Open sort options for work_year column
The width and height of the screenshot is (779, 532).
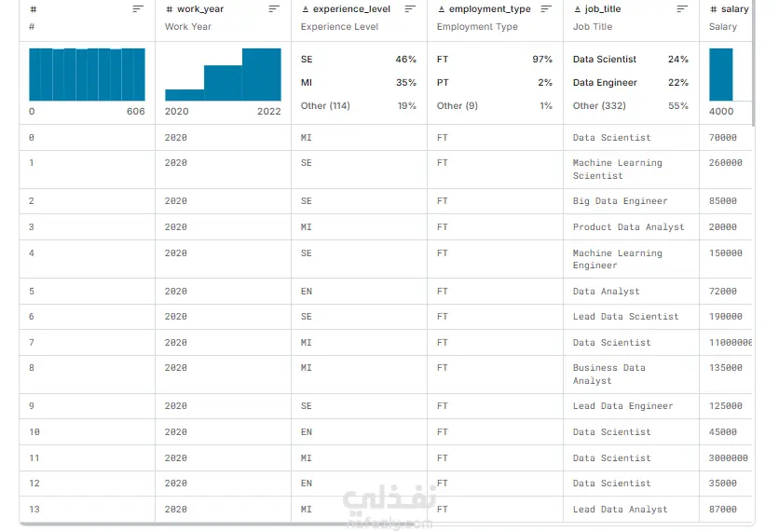coord(274,9)
